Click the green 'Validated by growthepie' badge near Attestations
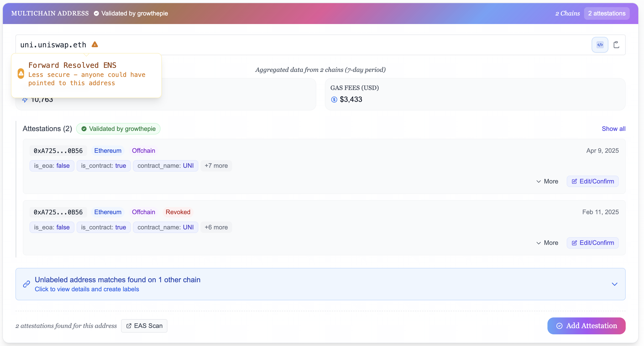The image size is (644, 346). coord(118,129)
